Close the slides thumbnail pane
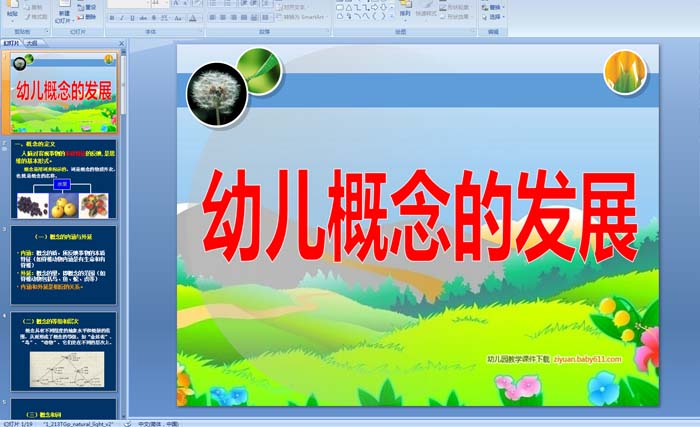700x427 pixels. pos(121,43)
